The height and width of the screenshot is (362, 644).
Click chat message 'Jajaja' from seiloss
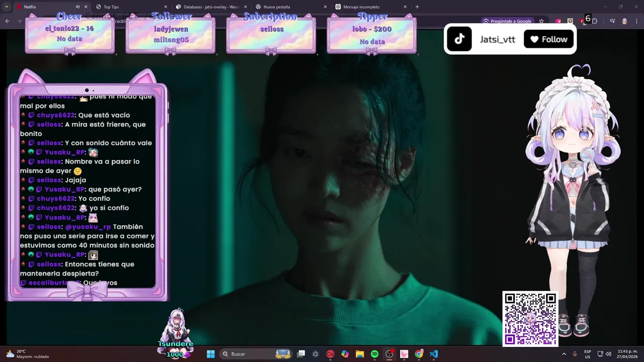75,180
